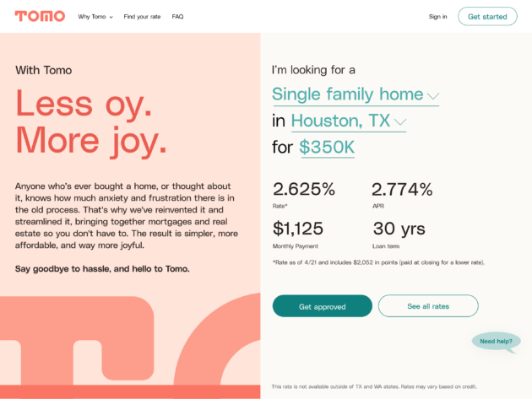The width and height of the screenshot is (532, 399).
Task: Click the 2.625% rate value
Action: point(304,189)
